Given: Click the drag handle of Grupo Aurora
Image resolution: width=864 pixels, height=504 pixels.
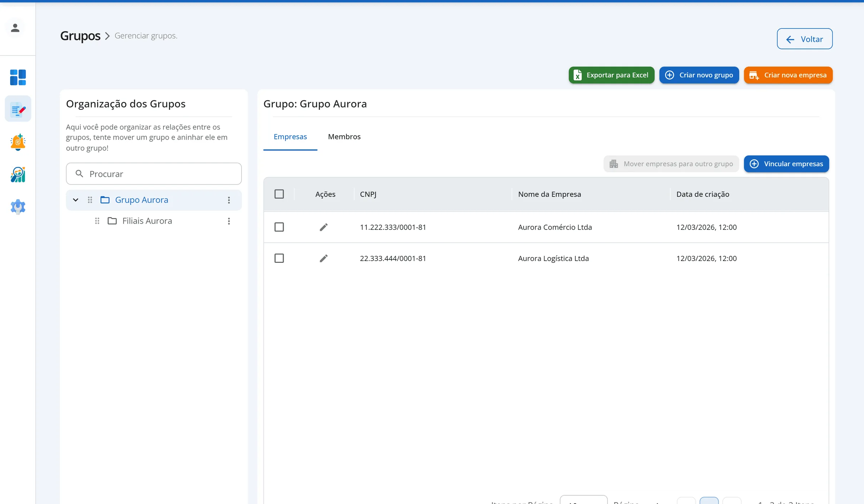Looking at the screenshot, I should tap(90, 200).
